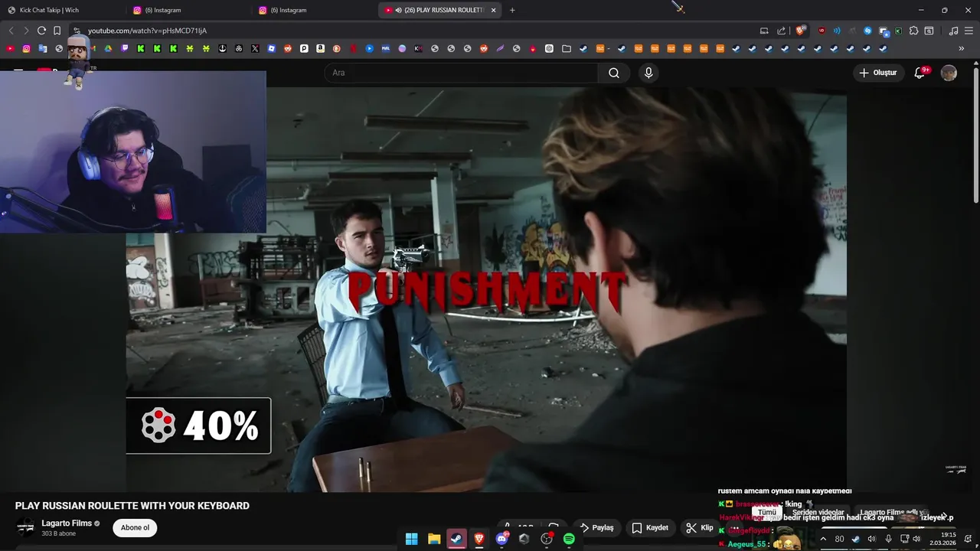This screenshot has width=980, height=551.
Task: Click the YouTube Ara search field
Action: pos(461,73)
